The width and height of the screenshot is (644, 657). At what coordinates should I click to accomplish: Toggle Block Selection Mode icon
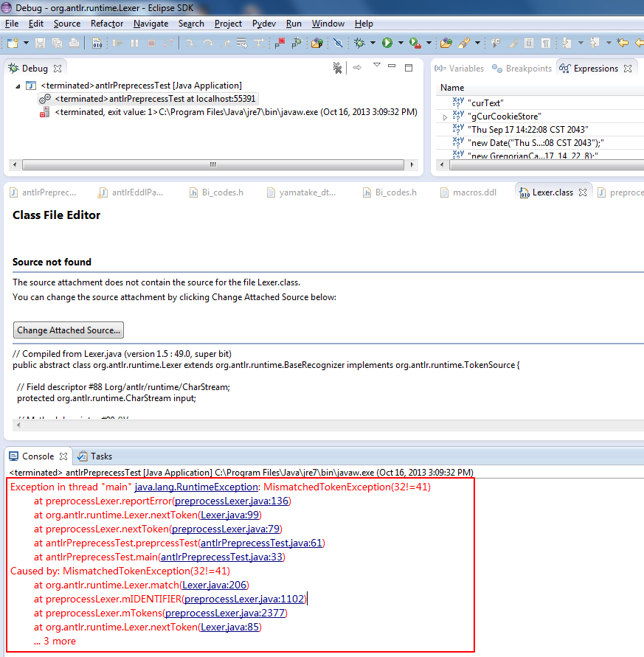click(x=529, y=43)
